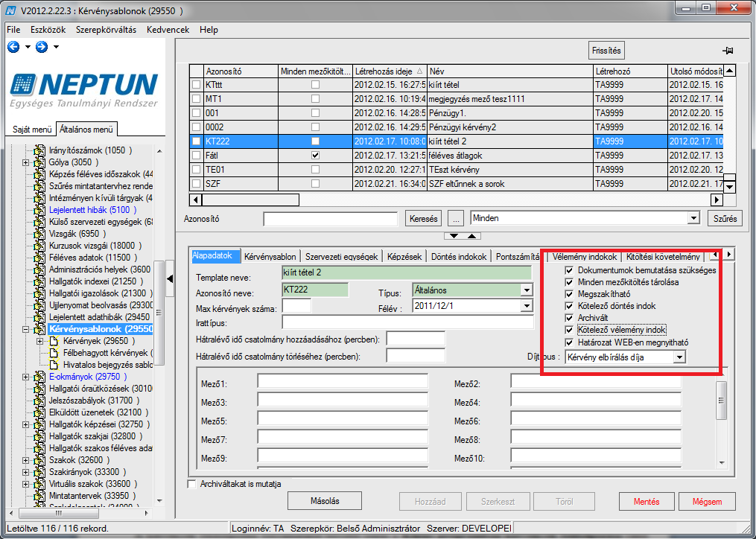
Task: Toggle Kötelező vélemény indok checkbox
Action: [x=569, y=331]
